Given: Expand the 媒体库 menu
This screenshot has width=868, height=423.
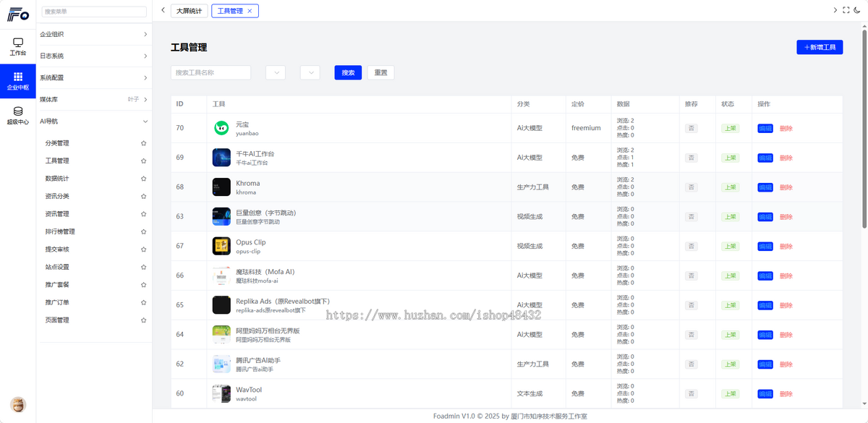Looking at the screenshot, I should 94,99.
